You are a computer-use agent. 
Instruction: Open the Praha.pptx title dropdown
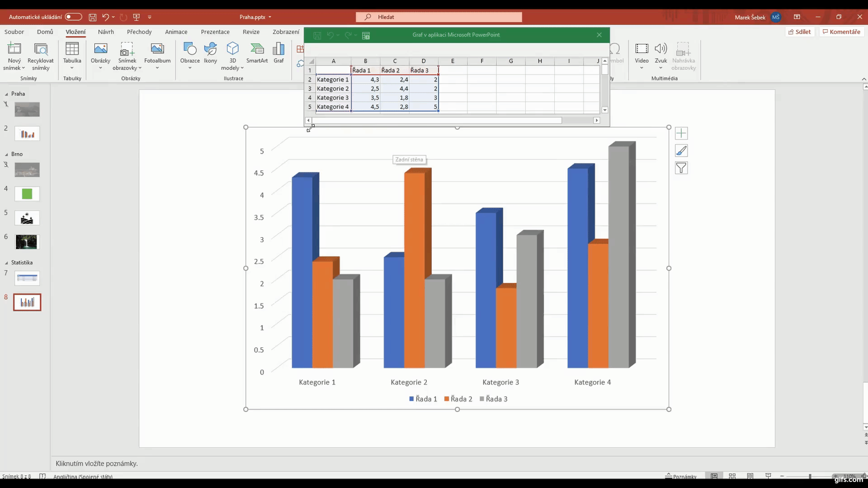click(x=270, y=17)
